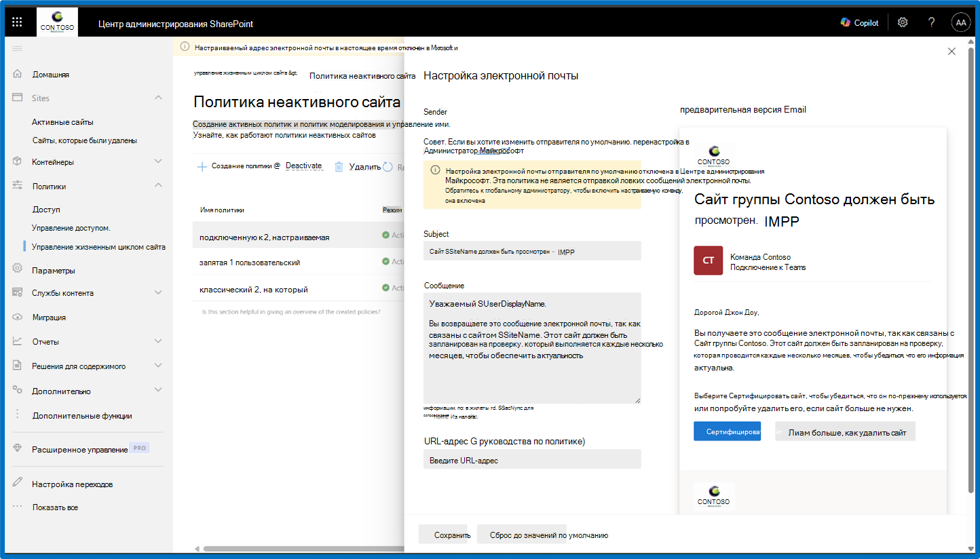Click the Deactivate toolbar button
Viewport: 980px width, 559px height.
point(304,166)
